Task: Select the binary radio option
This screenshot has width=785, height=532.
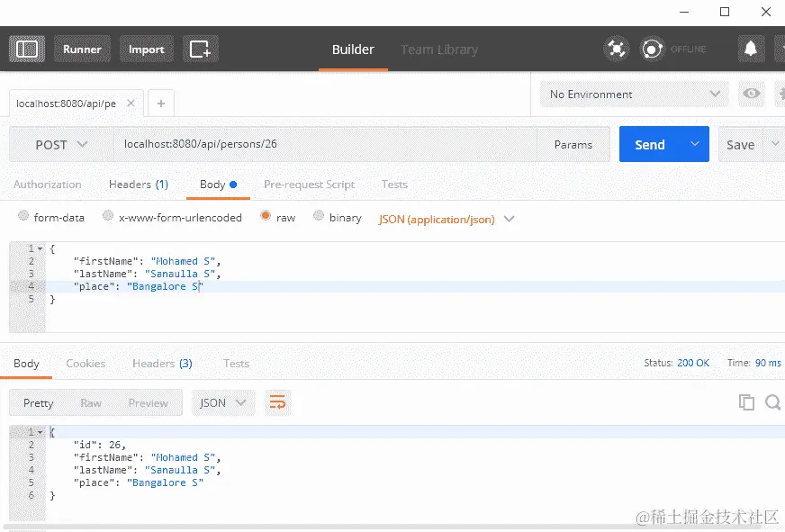Action: click(x=319, y=216)
